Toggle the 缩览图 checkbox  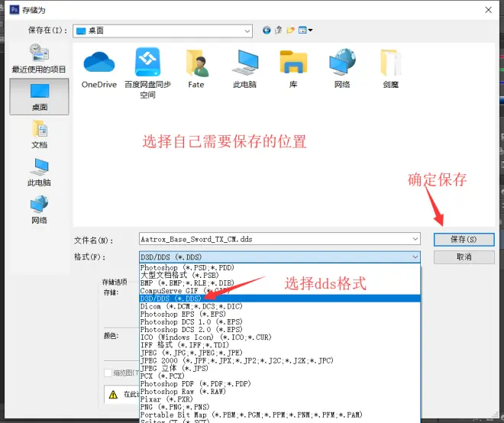108,373
